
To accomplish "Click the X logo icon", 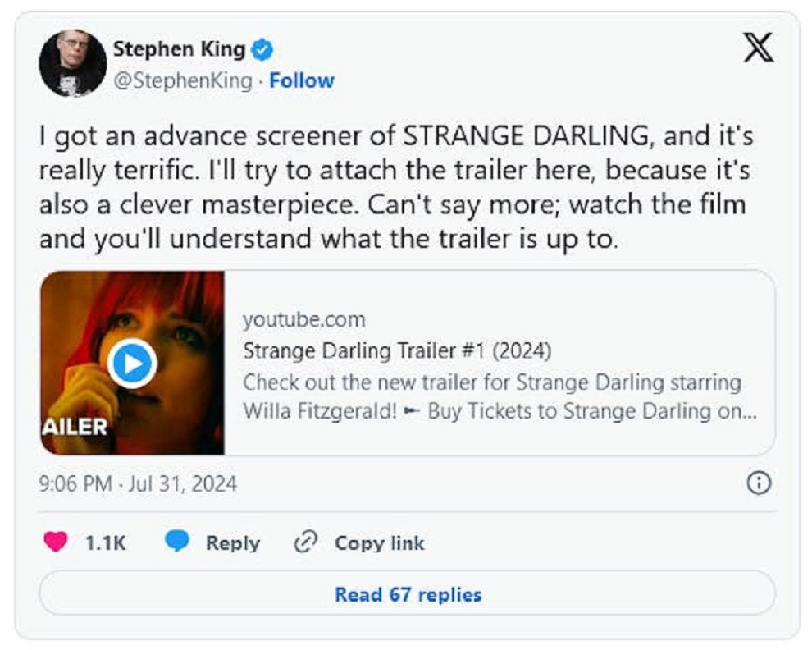I will tap(758, 48).
